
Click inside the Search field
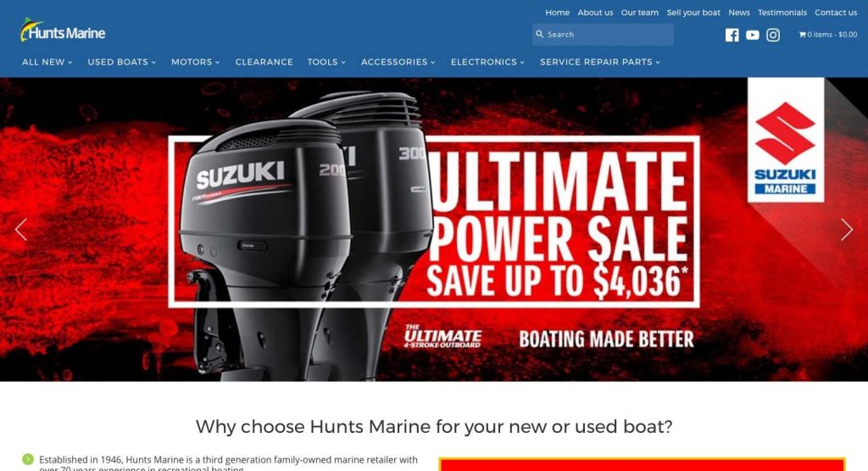click(603, 35)
